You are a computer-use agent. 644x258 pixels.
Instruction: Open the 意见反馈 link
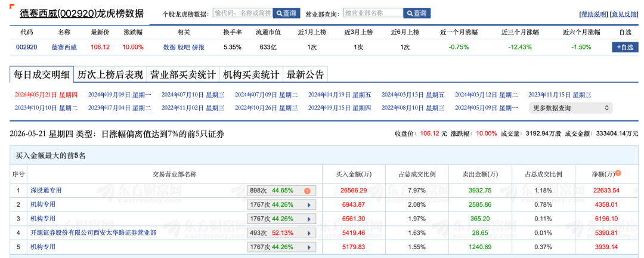pyautogui.click(x=624, y=14)
